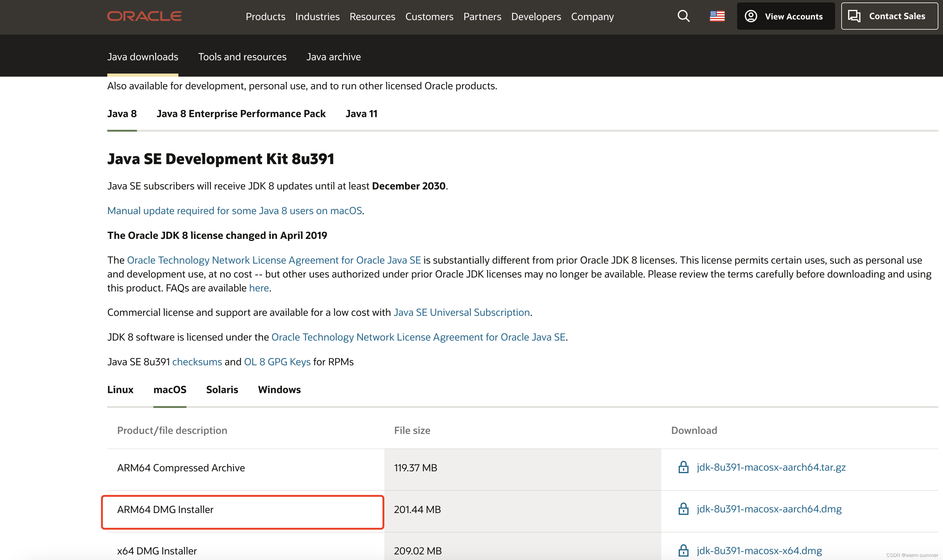Select the Java 11 tab

[x=361, y=113]
